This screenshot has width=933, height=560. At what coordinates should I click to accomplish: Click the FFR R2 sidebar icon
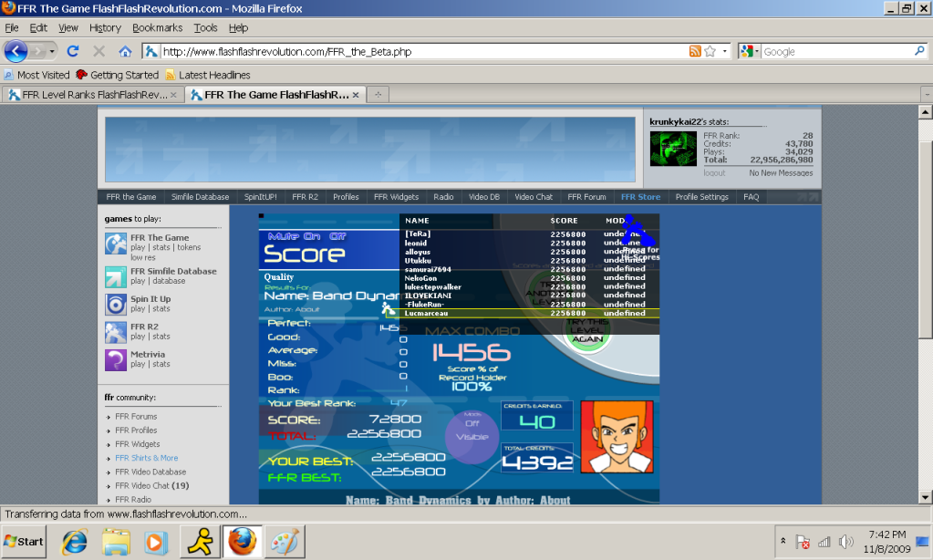(116, 332)
